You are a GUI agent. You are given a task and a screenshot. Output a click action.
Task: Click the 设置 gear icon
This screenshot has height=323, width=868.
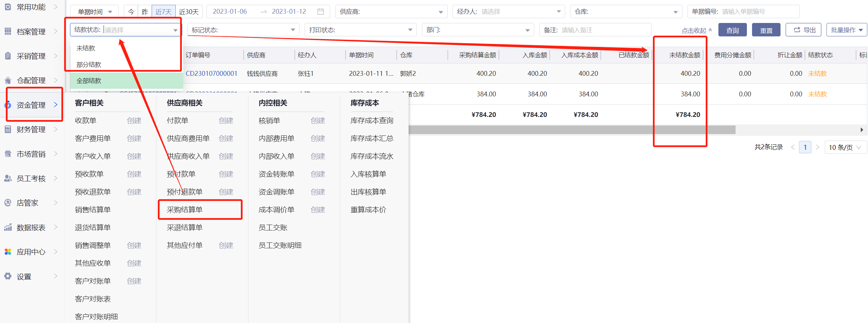coord(8,276)
